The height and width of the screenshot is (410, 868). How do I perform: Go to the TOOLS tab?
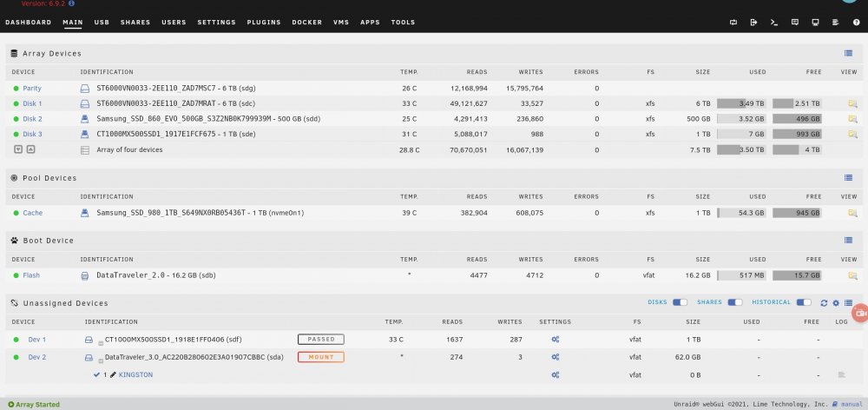click(403, 23)
